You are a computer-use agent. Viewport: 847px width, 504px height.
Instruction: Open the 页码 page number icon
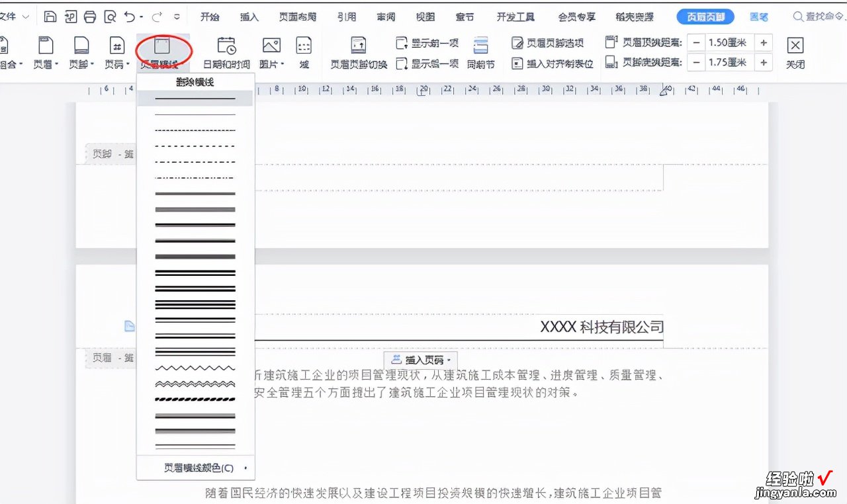(x=116, y=45)
